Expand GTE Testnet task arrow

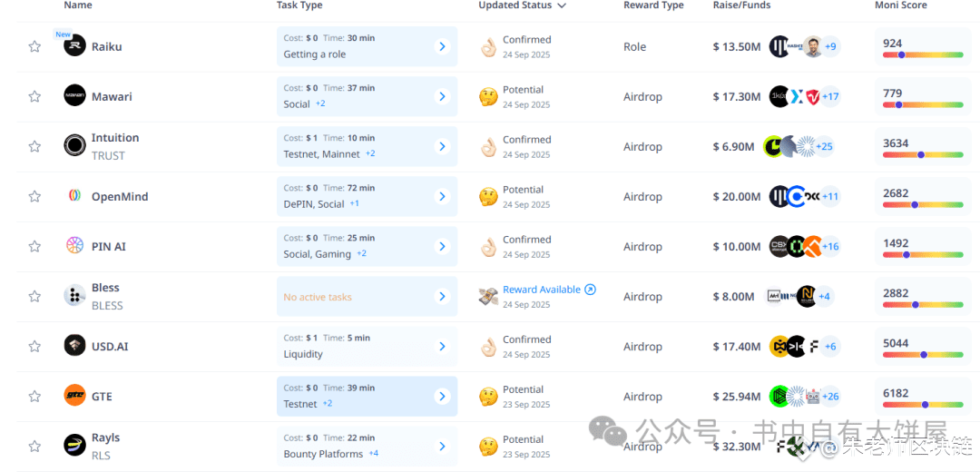click(x=443, y=397)
